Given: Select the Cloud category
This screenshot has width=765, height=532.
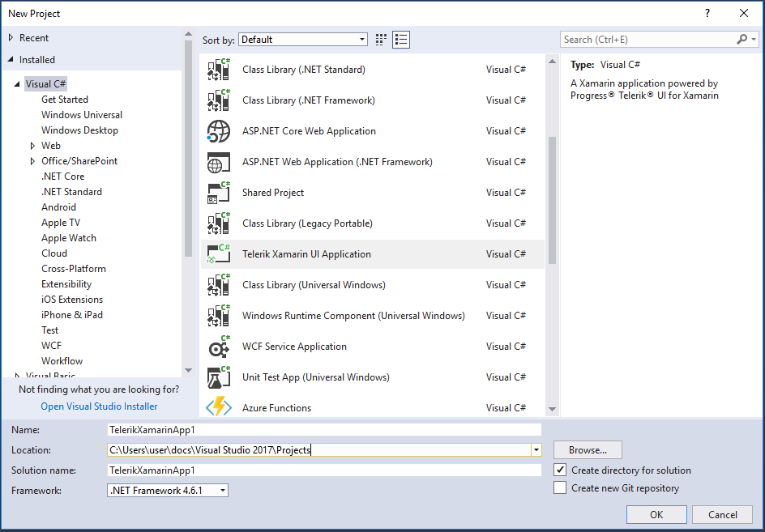Looking at the screenshot, I should coord(54,253).
